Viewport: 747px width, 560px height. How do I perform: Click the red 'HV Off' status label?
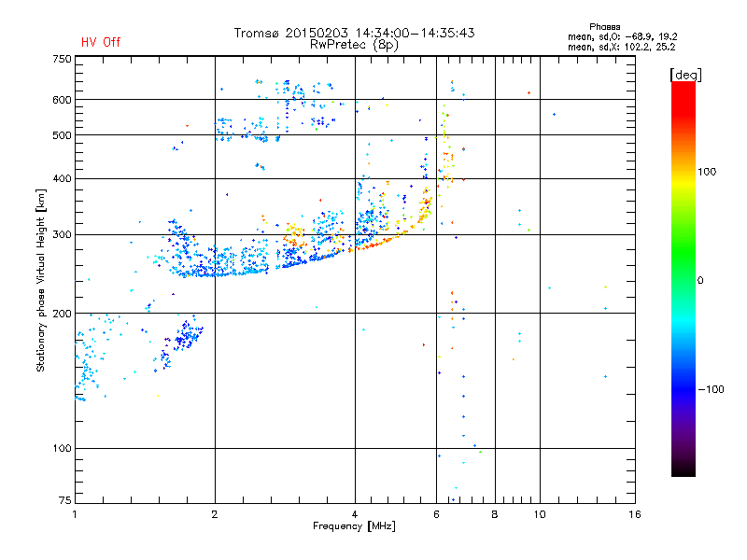(x=101, y=42)
